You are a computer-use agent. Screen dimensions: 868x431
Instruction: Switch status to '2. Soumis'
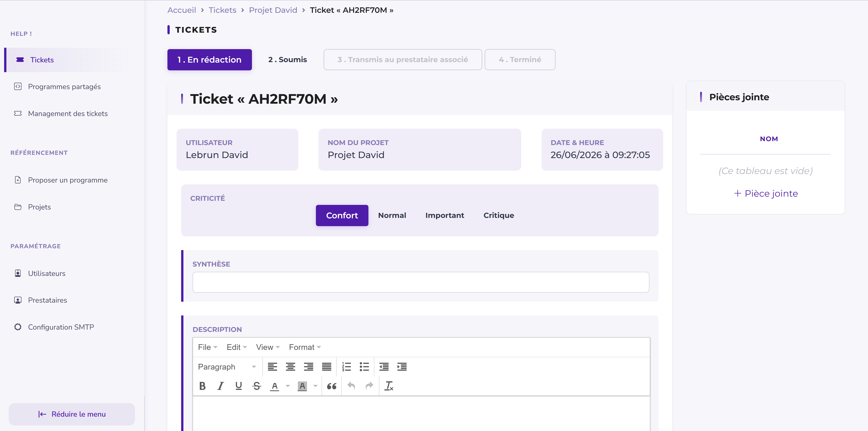[287, 60]
